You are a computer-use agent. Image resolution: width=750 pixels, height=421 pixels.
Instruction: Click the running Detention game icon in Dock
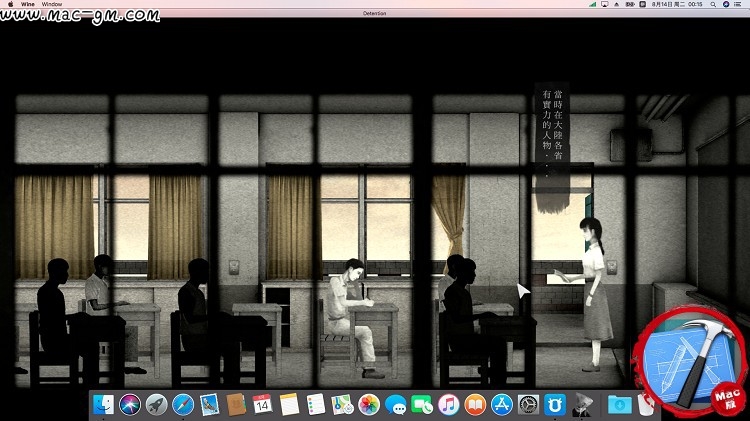point(582,405)
